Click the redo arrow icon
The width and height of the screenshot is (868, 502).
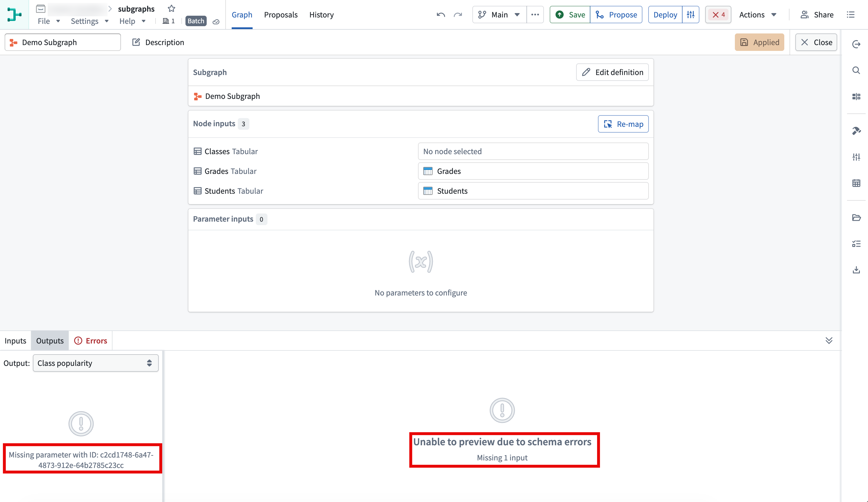coord(458,15)
